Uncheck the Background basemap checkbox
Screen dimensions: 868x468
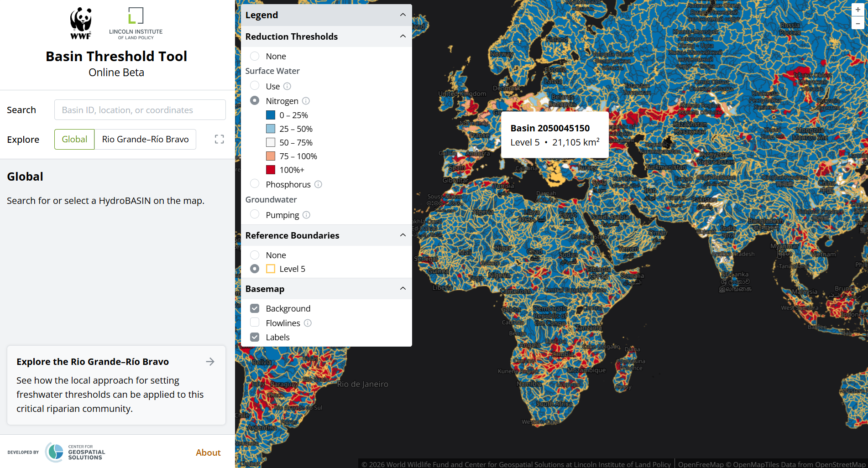255,308
